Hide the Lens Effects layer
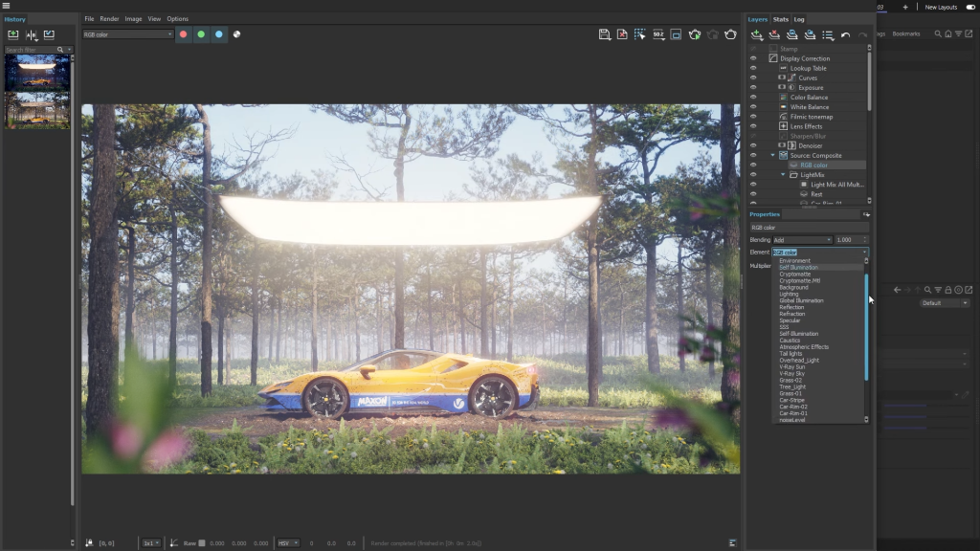This screenshot has height=551, width=980. click(x=753, y=126)
